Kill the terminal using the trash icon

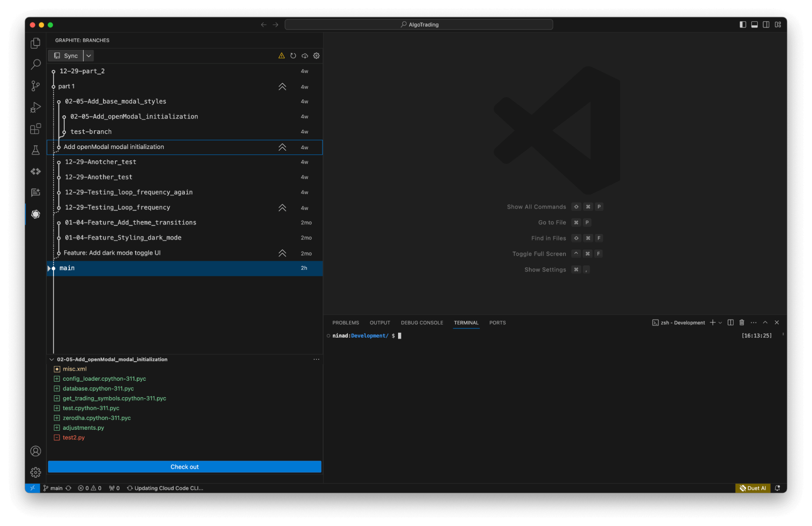pos(742,322)
